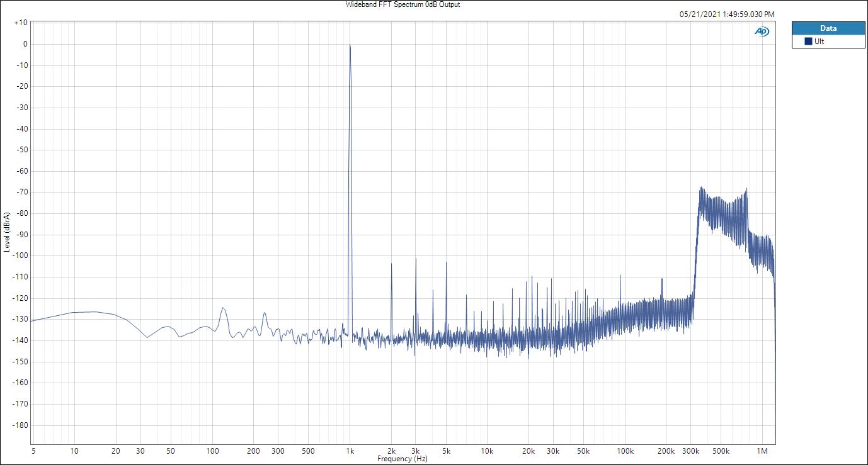
Task: Click the +10 level tick label
Action: [20, 23]
